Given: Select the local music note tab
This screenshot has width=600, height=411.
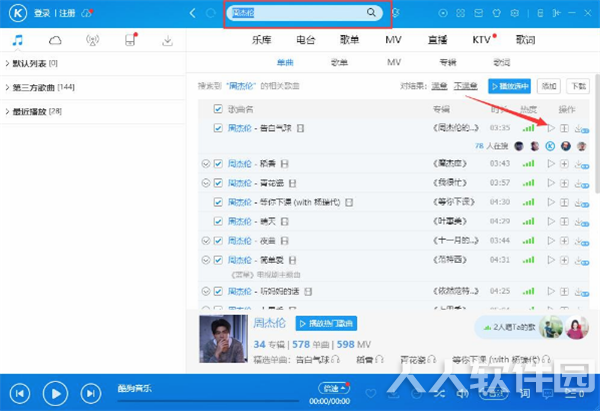Looking at the screenshot, I should [x=18, y=40].
